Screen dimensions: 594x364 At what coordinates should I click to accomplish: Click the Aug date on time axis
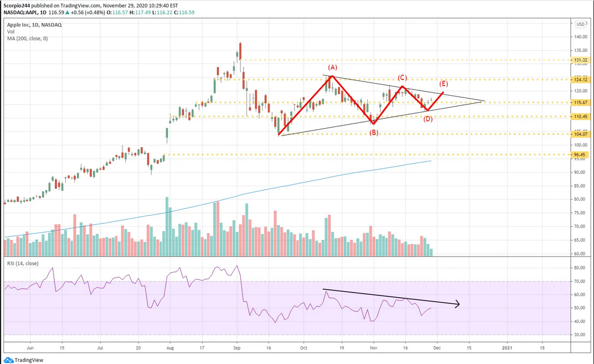tap(170, 348)
